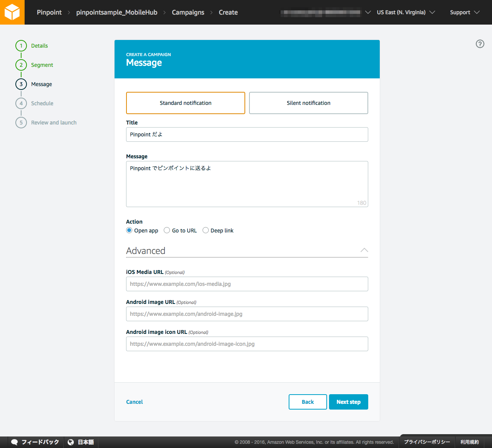
Task: Open the US East (N. Virginia) region dropdown
Action: 406,12
